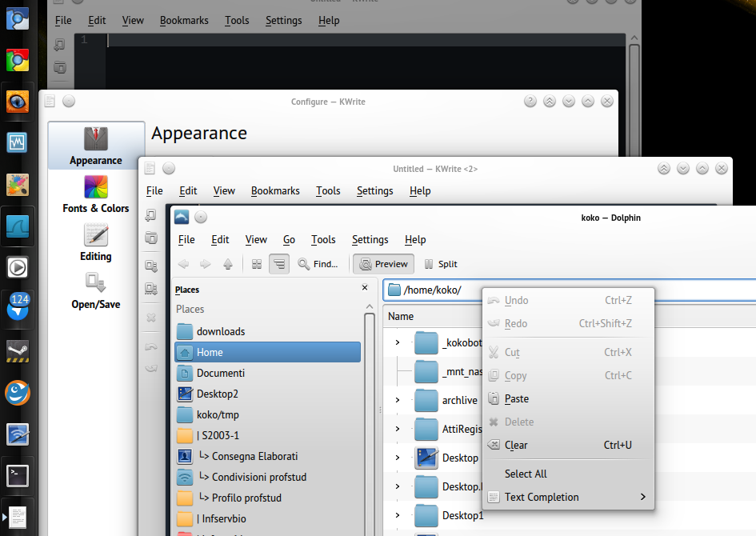The height and width of the screenshot is (536, 756).
Task: Close the Places panel
Action: (365, 287)
